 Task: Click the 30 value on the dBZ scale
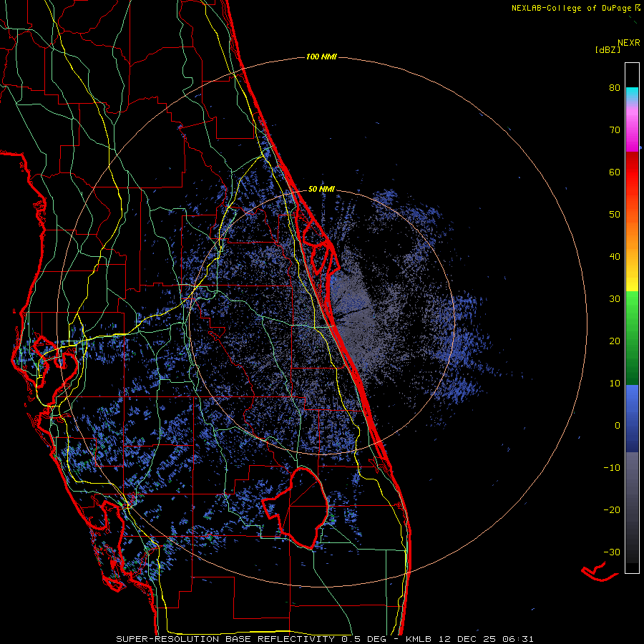point(615,299)
